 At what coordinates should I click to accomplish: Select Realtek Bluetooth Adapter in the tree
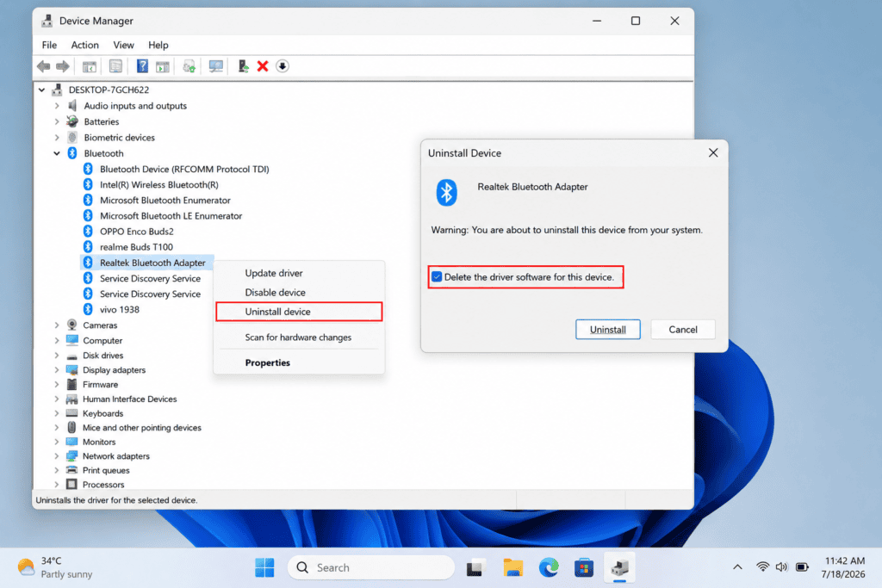click(x=152, y=263)
